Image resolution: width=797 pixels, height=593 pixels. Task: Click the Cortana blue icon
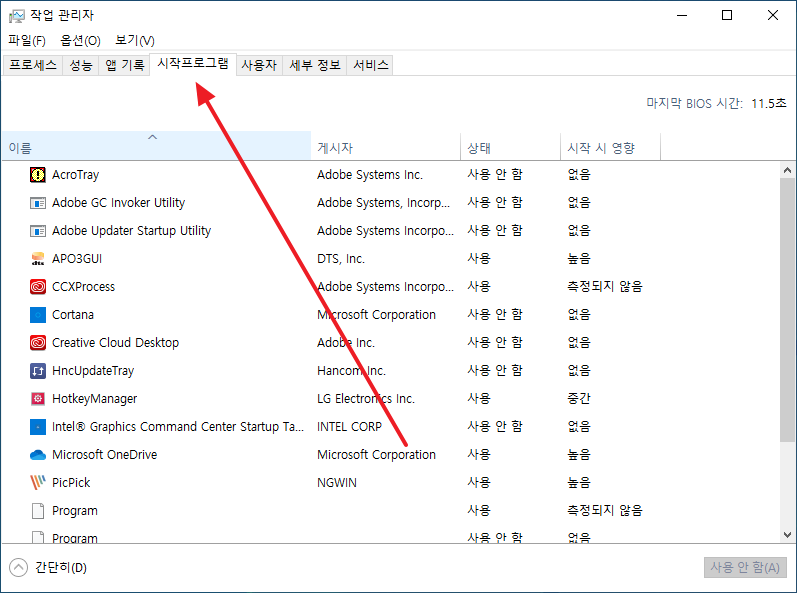pos(38,315)
